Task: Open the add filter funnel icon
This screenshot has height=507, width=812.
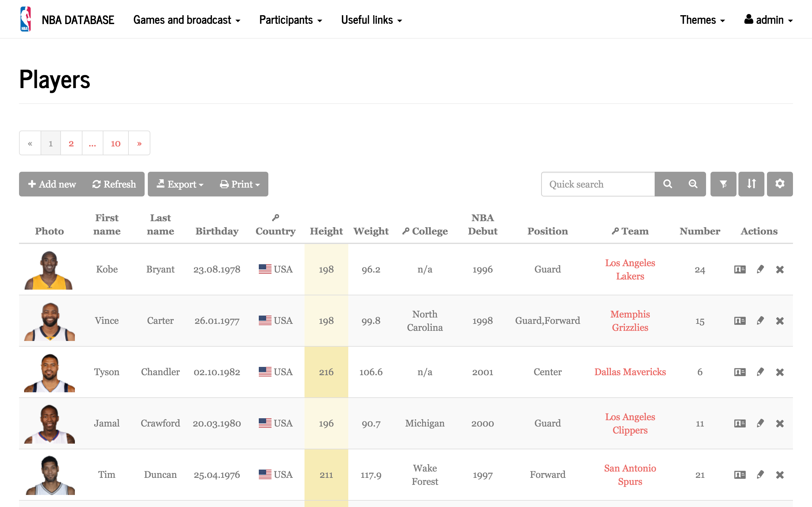Action: tap(724, 184)
